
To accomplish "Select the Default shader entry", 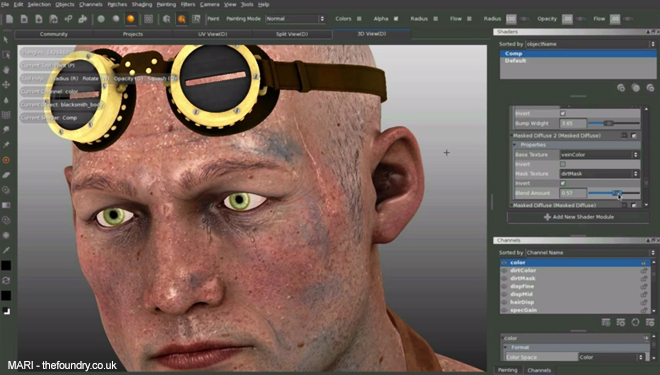I will 515,61.
